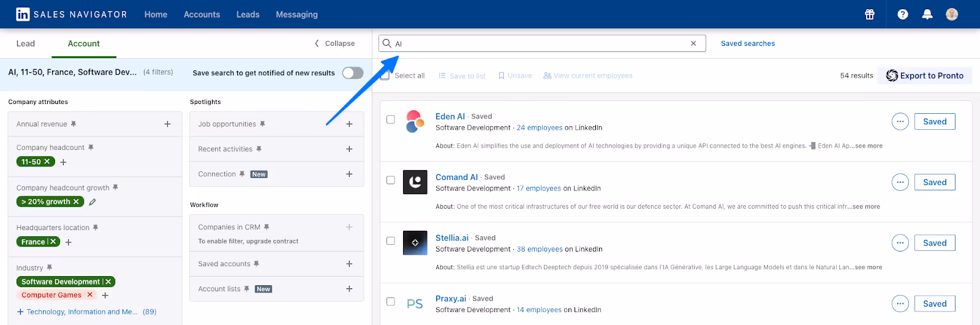Open Saved searches link

pyautogui.click(x=748, y=43)
